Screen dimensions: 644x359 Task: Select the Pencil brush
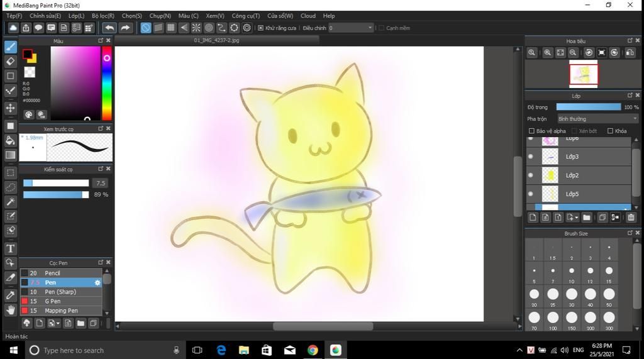61,273
